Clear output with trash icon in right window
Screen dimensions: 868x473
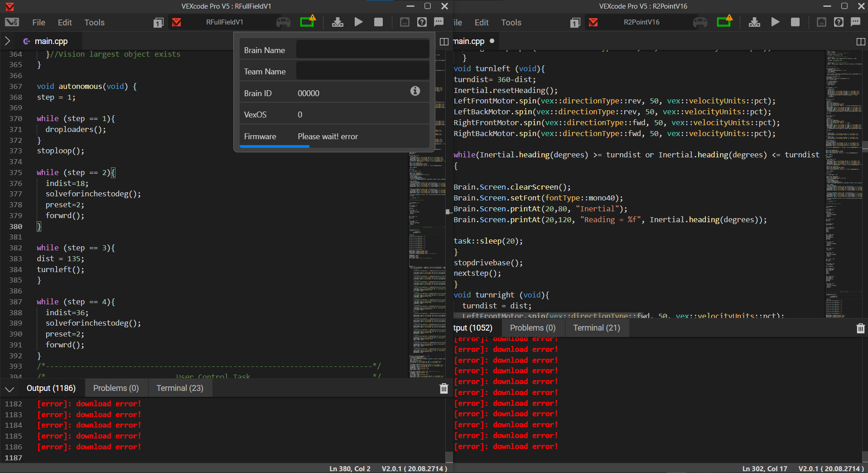coord(860,328)
